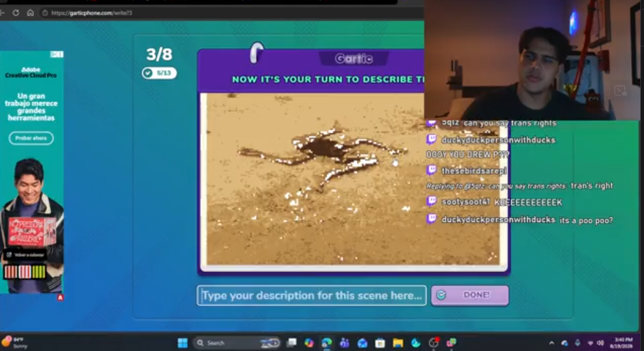Open network settings from the Wi-Fi tray icon
The width and height of the screenshot is (644, 351).
tap(590, 343)
